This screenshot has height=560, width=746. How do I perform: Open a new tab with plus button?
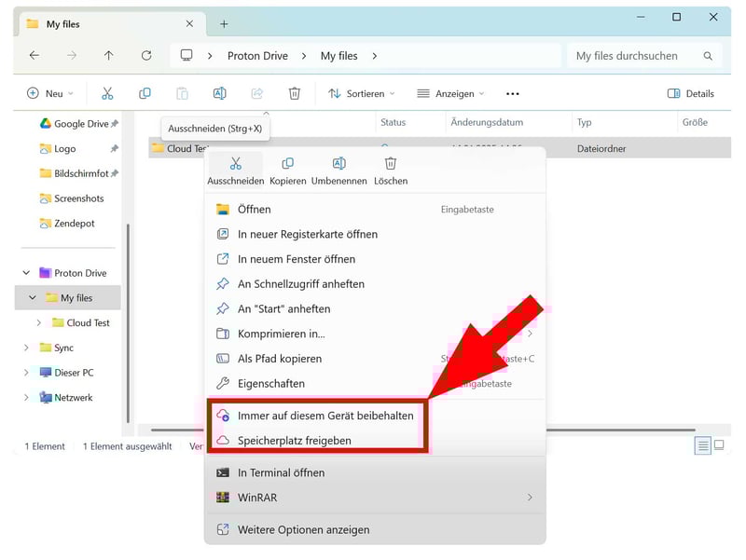[224, 23]
